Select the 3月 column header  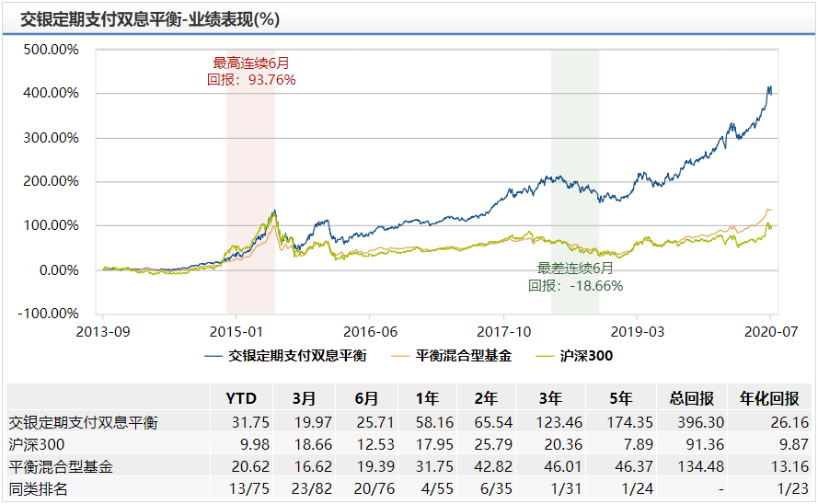pyautogui.click(x=304, y=399)
